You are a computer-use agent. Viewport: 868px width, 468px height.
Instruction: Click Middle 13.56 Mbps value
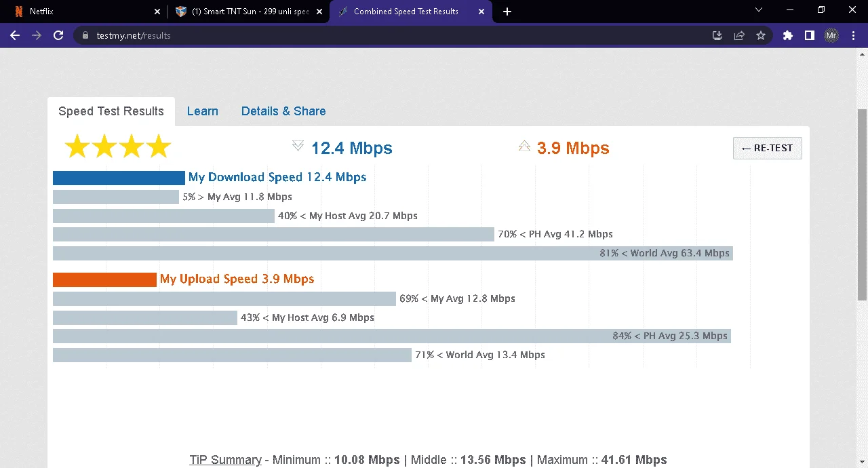[493, 460]
